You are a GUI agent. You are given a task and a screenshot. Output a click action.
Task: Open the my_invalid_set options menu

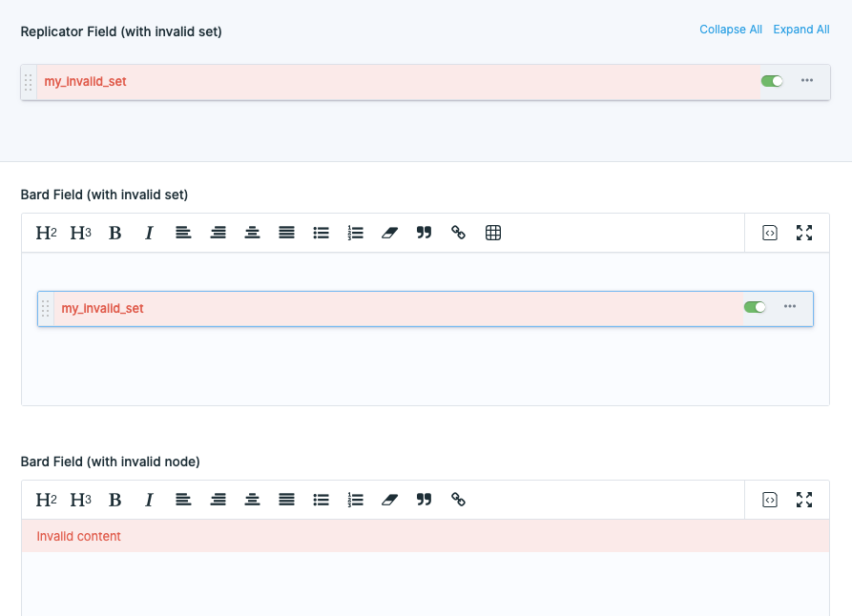(x=806, y=81)
